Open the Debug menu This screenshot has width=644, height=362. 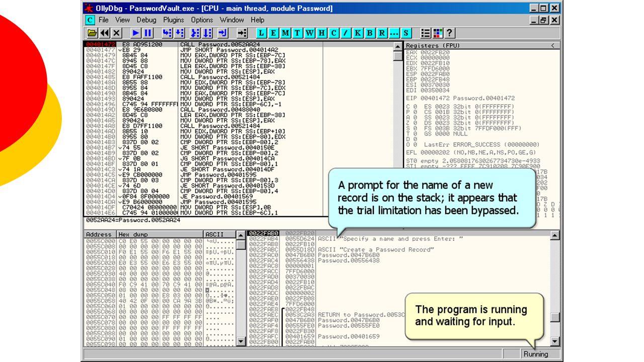tap(146, 20)
